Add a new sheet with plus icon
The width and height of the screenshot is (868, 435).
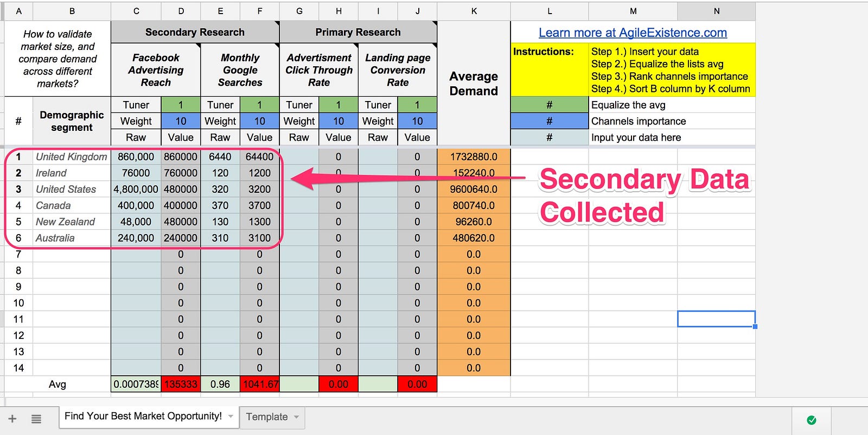12,419
